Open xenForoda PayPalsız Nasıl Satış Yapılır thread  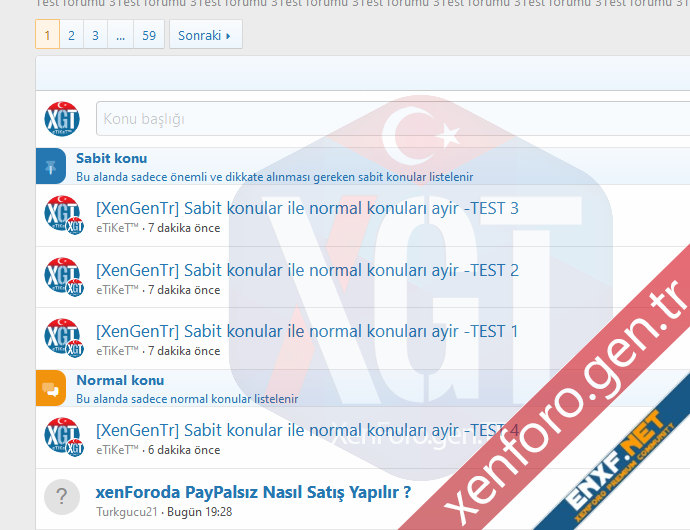[x=253, y=492]
